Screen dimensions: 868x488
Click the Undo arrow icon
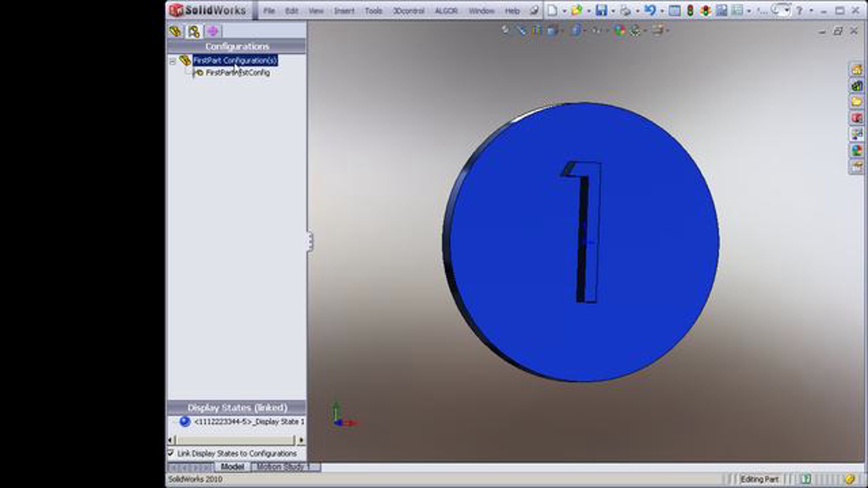coord(650,10)
